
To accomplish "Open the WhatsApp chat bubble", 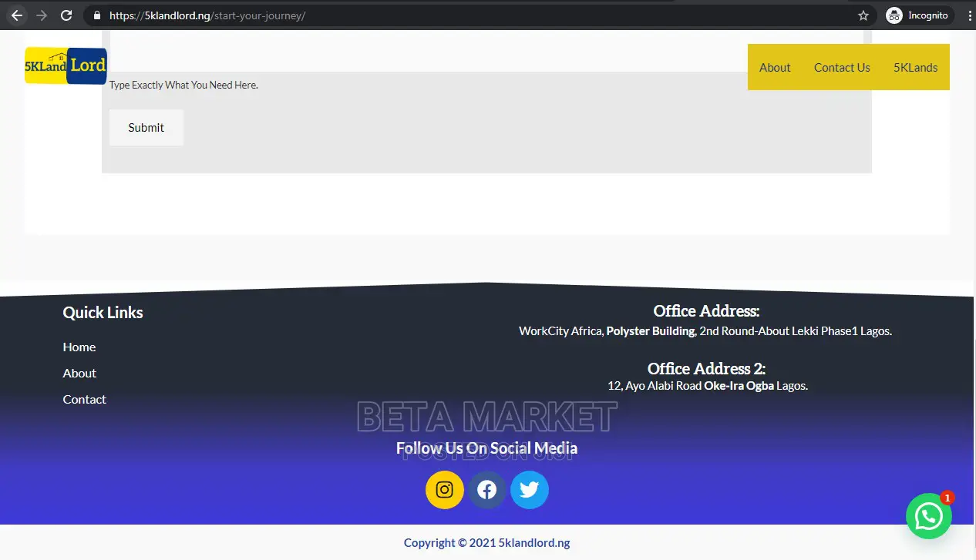I will [x=928, y=516].
